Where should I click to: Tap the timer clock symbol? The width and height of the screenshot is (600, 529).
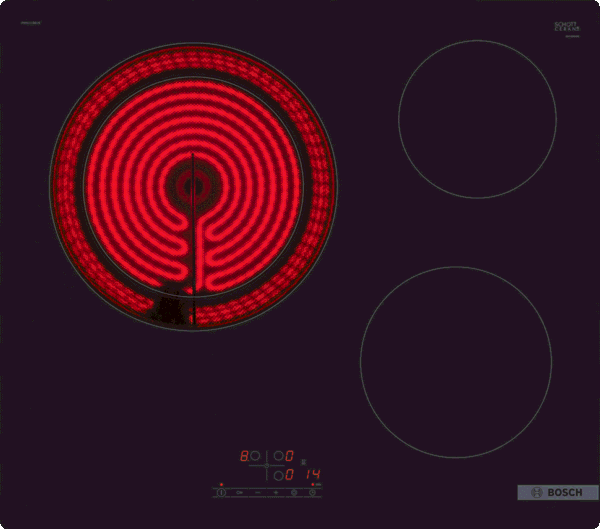[313, 492]
